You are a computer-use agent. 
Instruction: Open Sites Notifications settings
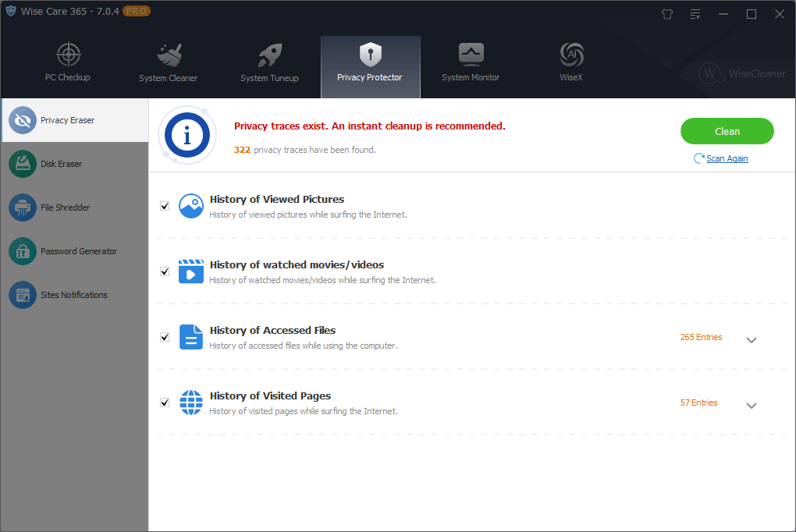(x=74, y=295)
